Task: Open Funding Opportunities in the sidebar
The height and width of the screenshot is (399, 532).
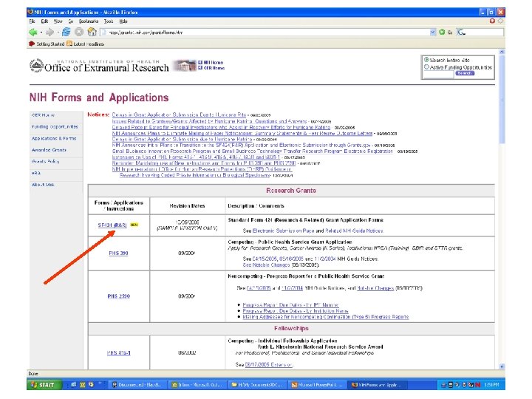Action: pos(55,126)
